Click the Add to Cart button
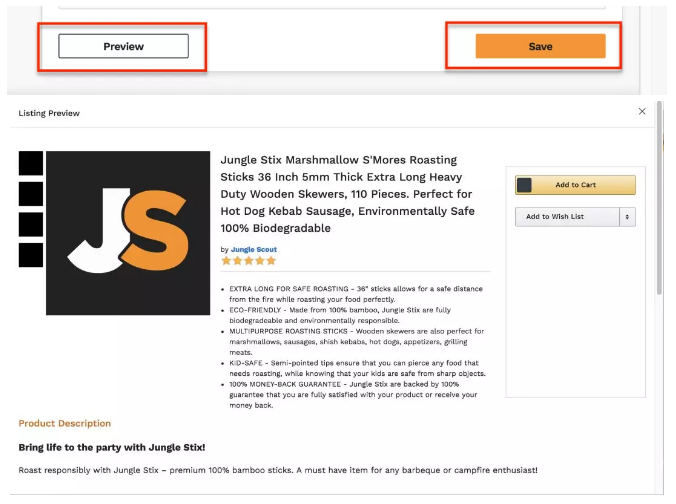The width and height of the screenshot is (676, 504). (x=575, y=185)
